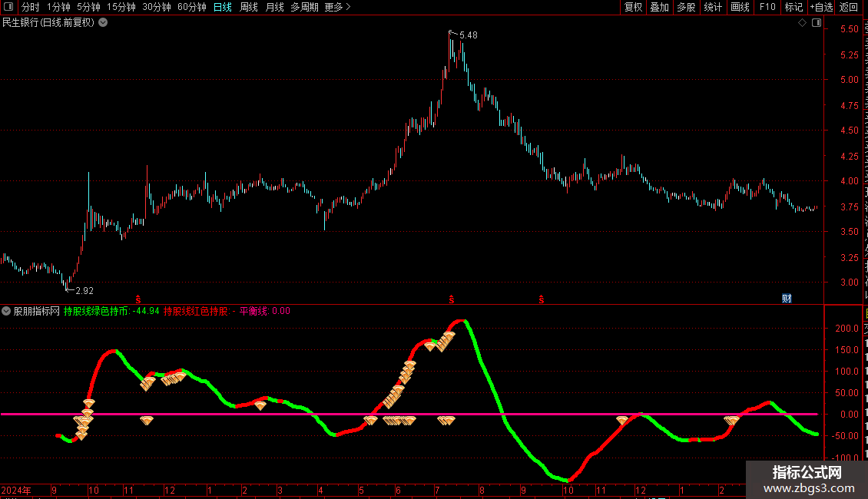
Task: Switch to 分时 chart view
Action: tap(31, 7)
